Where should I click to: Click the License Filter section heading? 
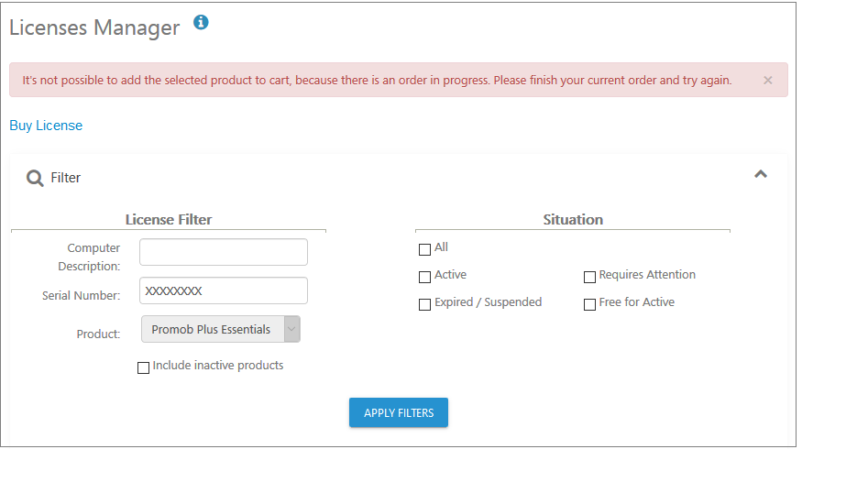[x=169, y=220]
